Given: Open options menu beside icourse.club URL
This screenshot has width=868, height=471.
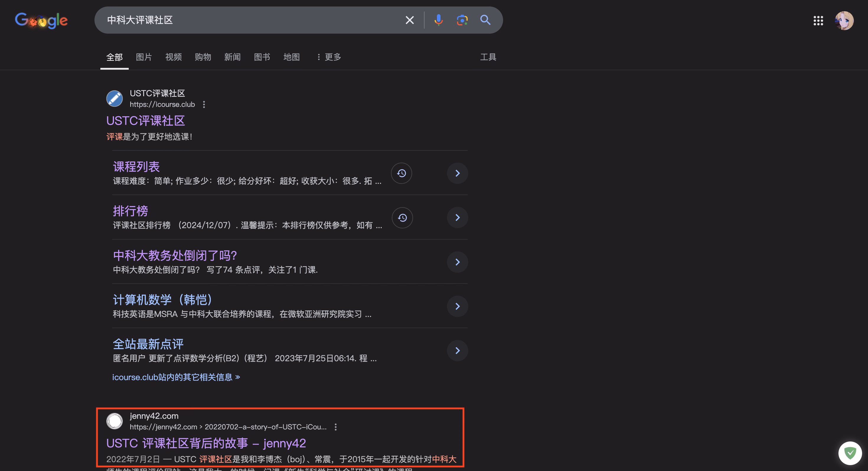Looking at the screenshot, I should 204,104.
